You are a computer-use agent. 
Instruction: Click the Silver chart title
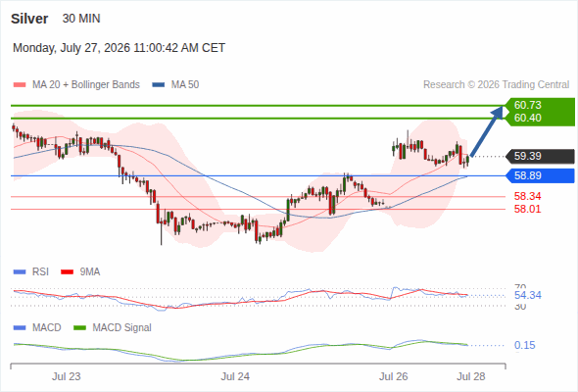tap(29, 19)
